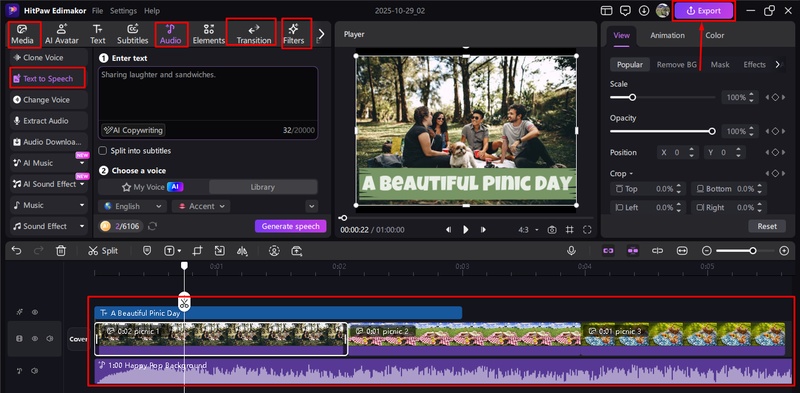Open the Help menu
This screenshot has height=393, width=800.
click(x=152, y=10)
